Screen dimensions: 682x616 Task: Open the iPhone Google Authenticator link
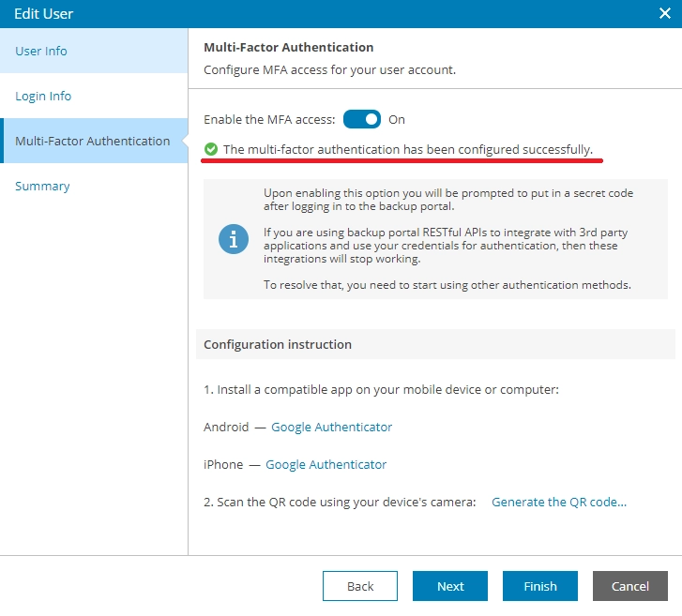pyautogui.click(x=326, y=464)
